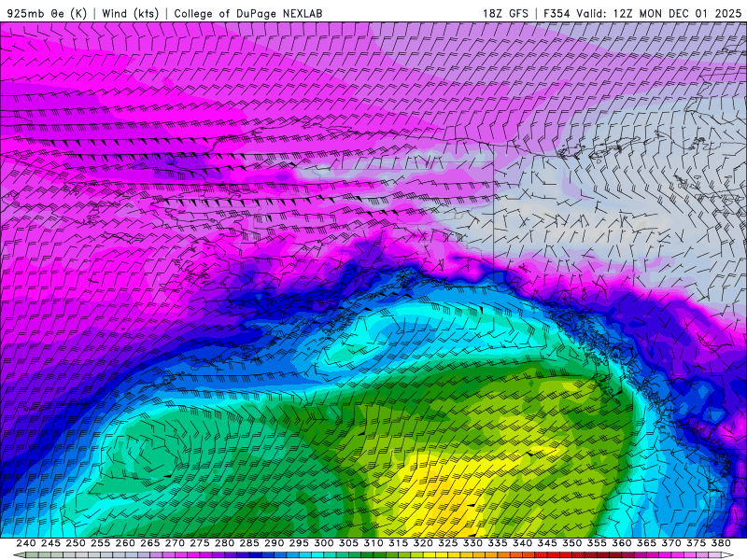Click the 320 value on the color scale
The width and height of the screenshot is (747, 560).
coord(423,543)
